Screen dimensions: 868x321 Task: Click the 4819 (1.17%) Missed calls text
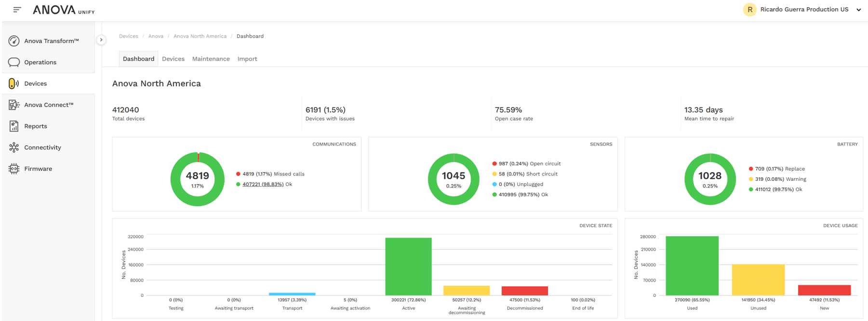(x=273, y=174)
